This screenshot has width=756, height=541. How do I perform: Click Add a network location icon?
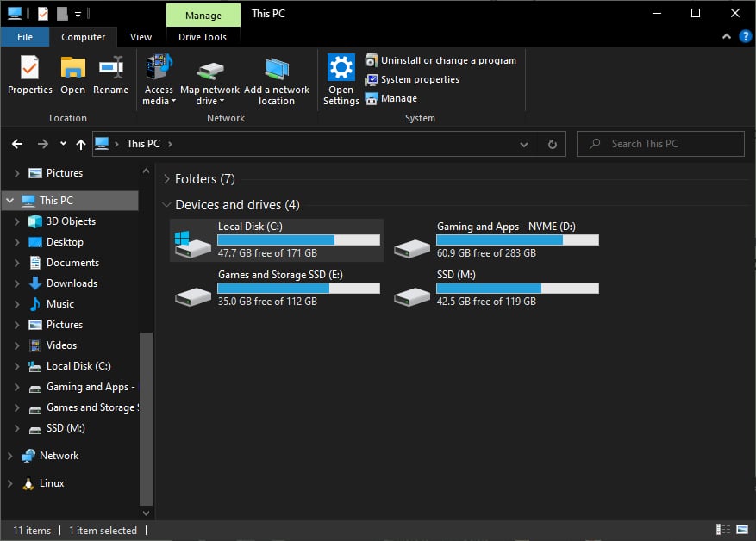tap(277, 69)
